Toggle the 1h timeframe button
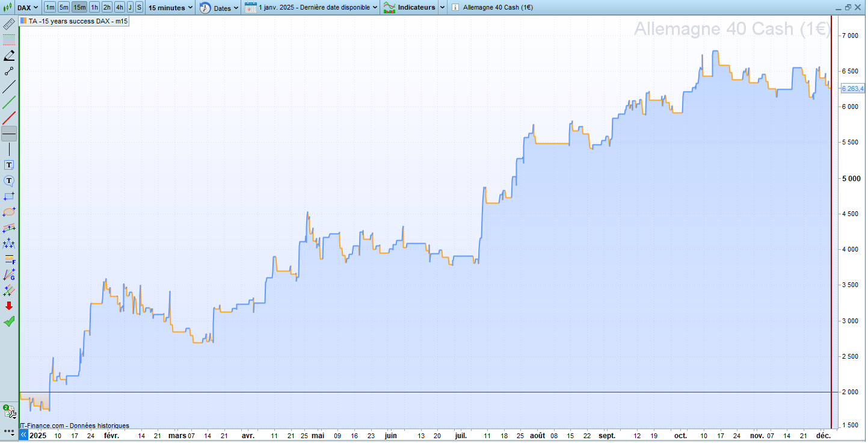 point(94,8)
